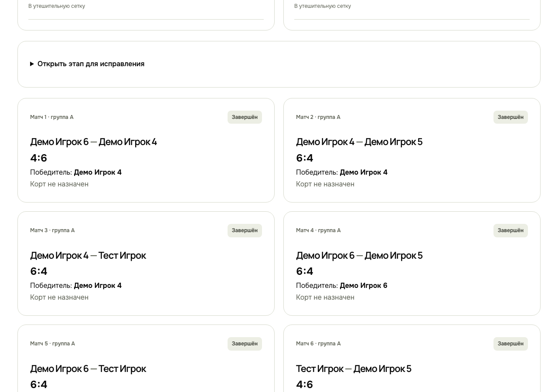
Task: Select 'Матч 6 · группа A' label
Action: point(318,344)
